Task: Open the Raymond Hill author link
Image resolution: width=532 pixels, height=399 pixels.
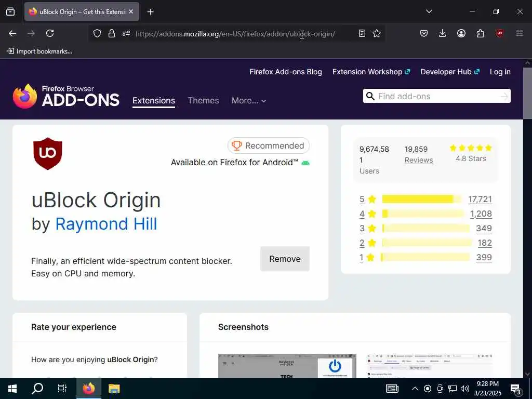Action: click(x=106, y=224)
